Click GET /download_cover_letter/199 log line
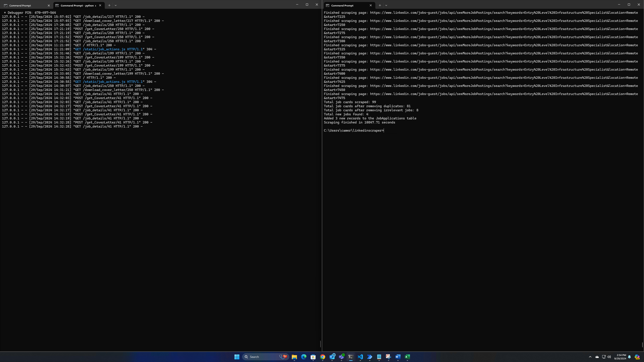The image size is (644, 362). pos(83,74)
